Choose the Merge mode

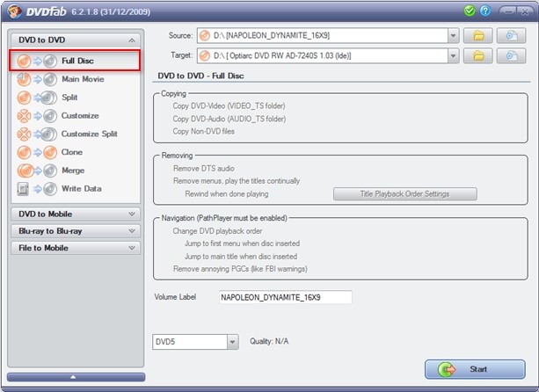tap(75, 171)
